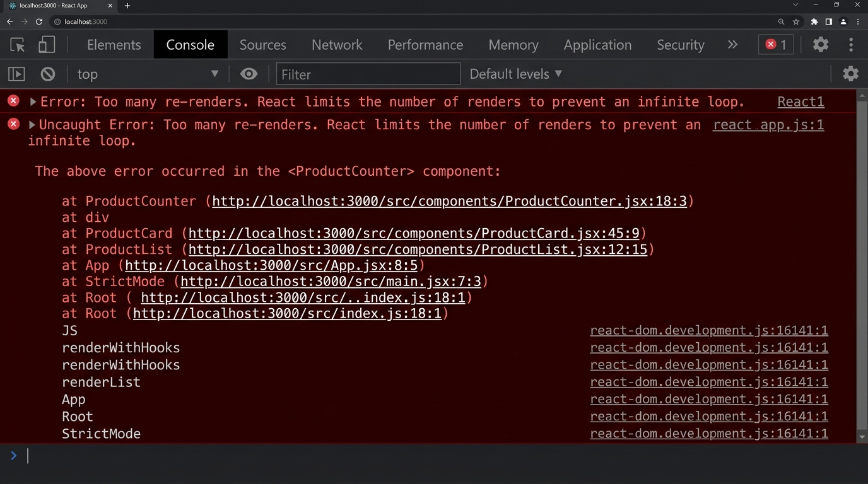Click the 'at div' stack line text
The height and width of the screenshot is (484, 868).
tap(85, 217)
